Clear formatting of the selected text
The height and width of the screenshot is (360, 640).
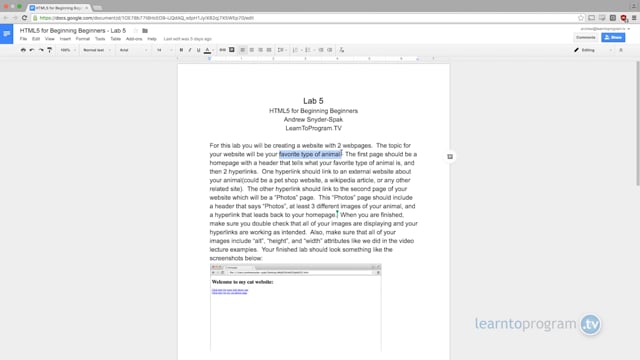pyautogui.click(x=342, y=50)
